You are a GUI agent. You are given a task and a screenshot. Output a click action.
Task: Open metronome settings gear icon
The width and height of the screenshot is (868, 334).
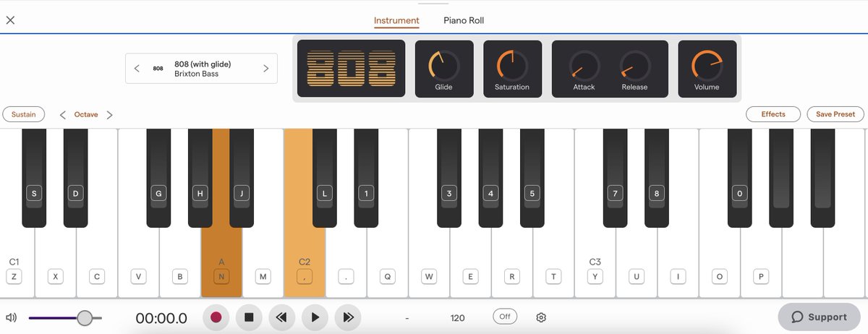pyautogui.click(x=541, y=317)
